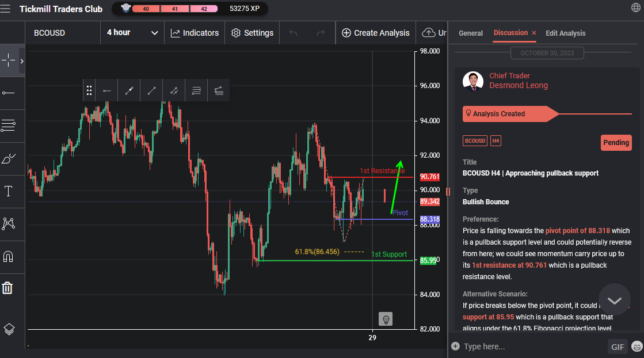The width and height of the screenshot is (644, 358).
Task: Click the 61.8%(86.456) Fibonacci label
Action: (317, 252)
